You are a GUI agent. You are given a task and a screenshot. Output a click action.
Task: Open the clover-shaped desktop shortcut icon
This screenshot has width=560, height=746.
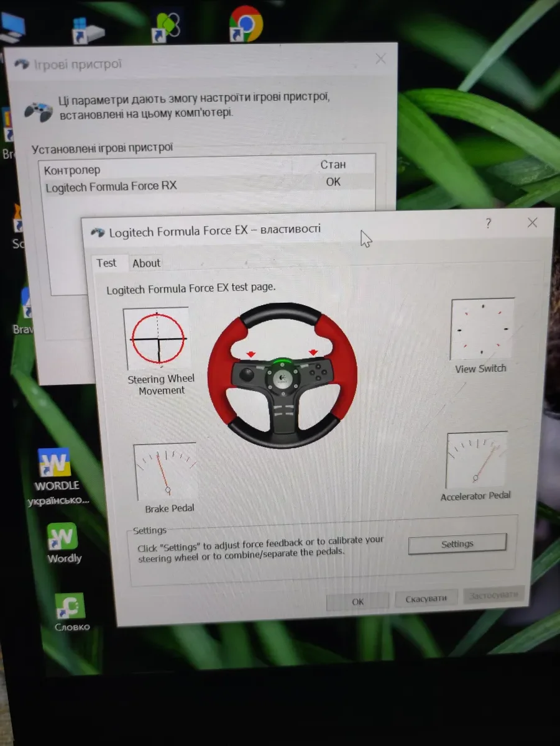[165, 27]
